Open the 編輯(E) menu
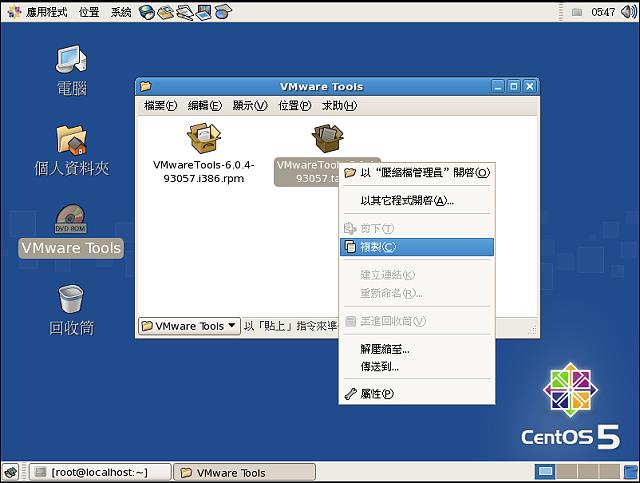Screen dimensions: 640x483 (x=204, y=106)
